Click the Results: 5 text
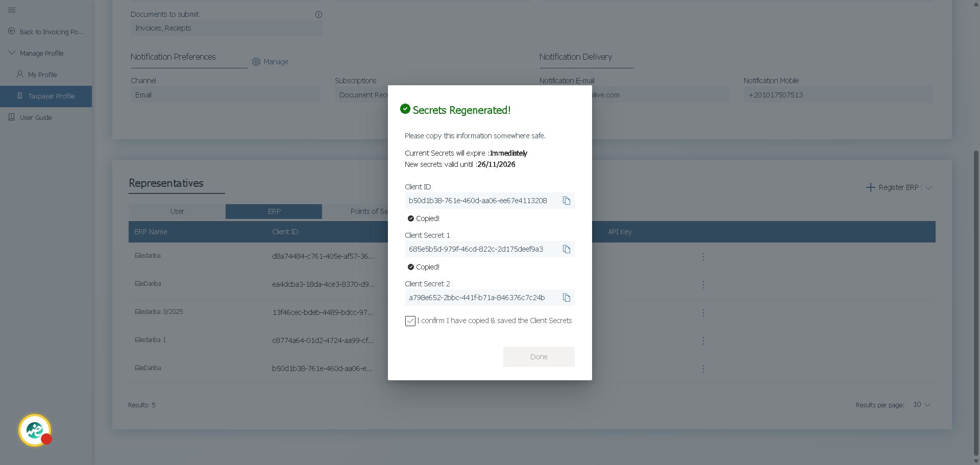This screenshot has height=465, width=980. [142, 405]
